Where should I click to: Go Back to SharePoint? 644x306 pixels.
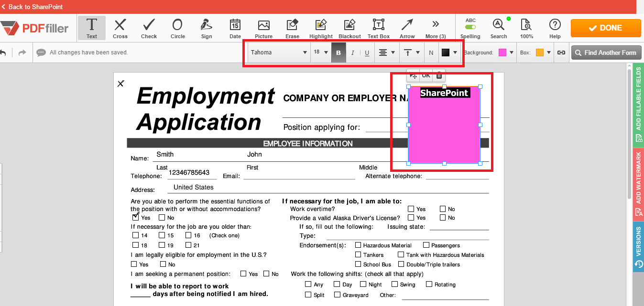(32, 7)
